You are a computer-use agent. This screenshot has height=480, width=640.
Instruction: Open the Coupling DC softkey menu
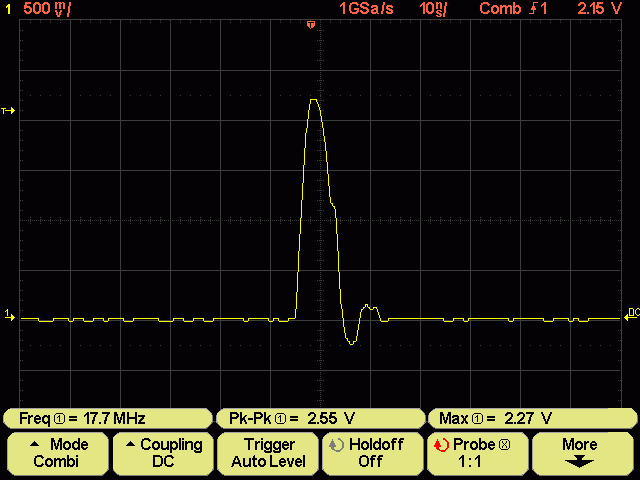(x=163, y=453)
